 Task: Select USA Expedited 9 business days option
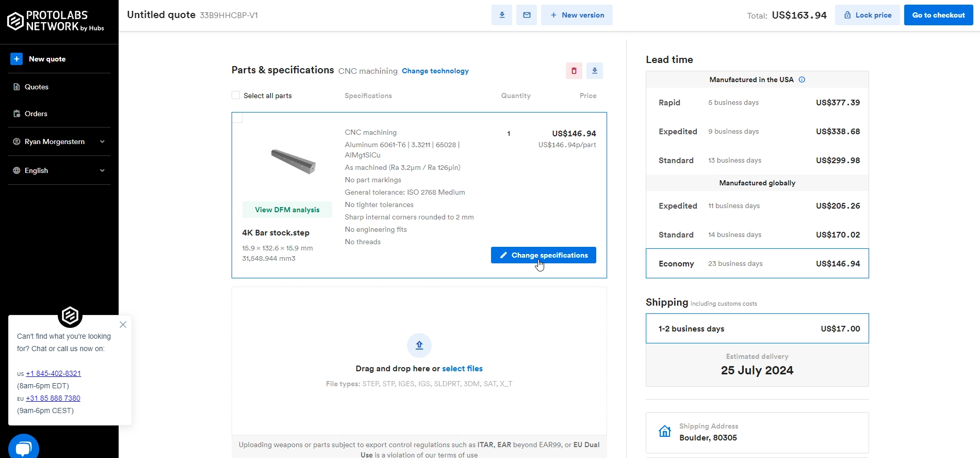[x=757, y=131]
